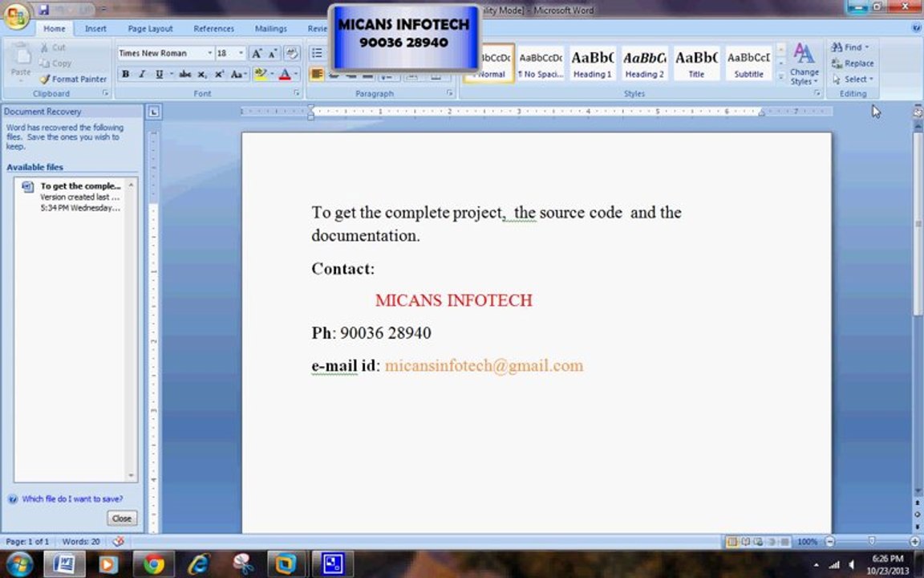The width and height of the screenshot is (924, 578).
Task: Open Google Chrome from the taskbar
Action: pos(153,564)
